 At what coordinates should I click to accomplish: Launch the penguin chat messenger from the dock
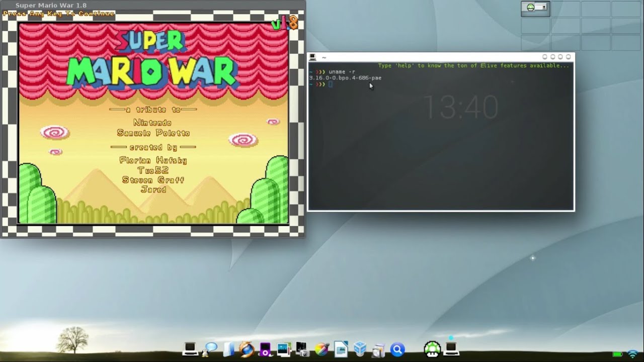pyautogui.click(x=209, y=349)
